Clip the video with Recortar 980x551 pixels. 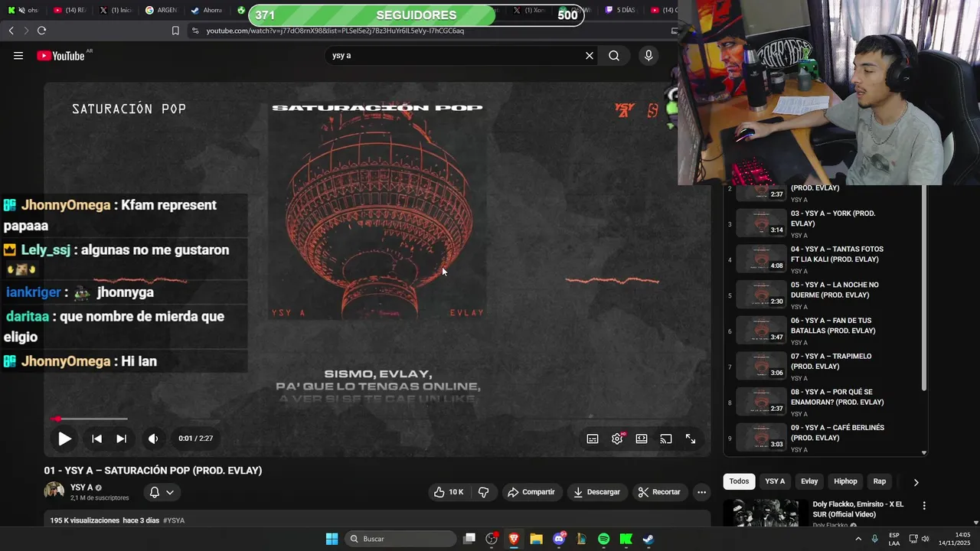[659, 492]
